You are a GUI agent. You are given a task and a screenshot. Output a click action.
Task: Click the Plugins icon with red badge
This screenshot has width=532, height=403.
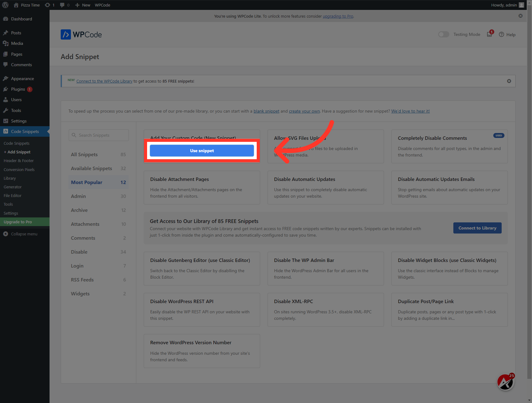click(x=6, y=89)
